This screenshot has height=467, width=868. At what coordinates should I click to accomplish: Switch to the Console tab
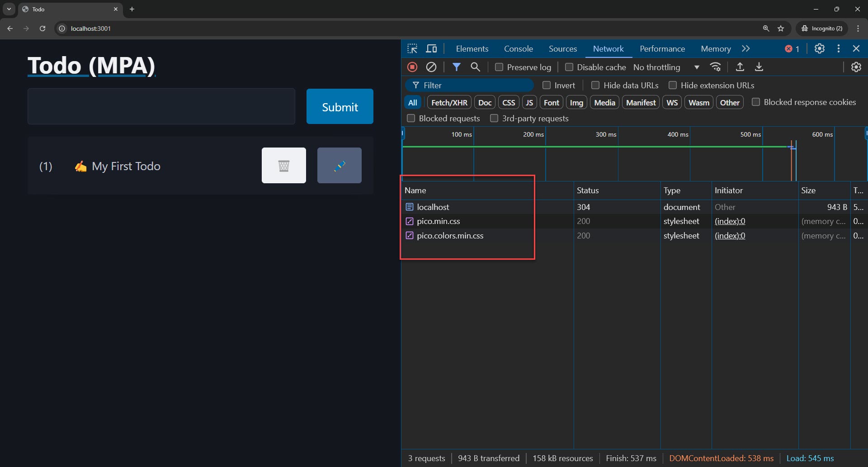tap(519, 48)
